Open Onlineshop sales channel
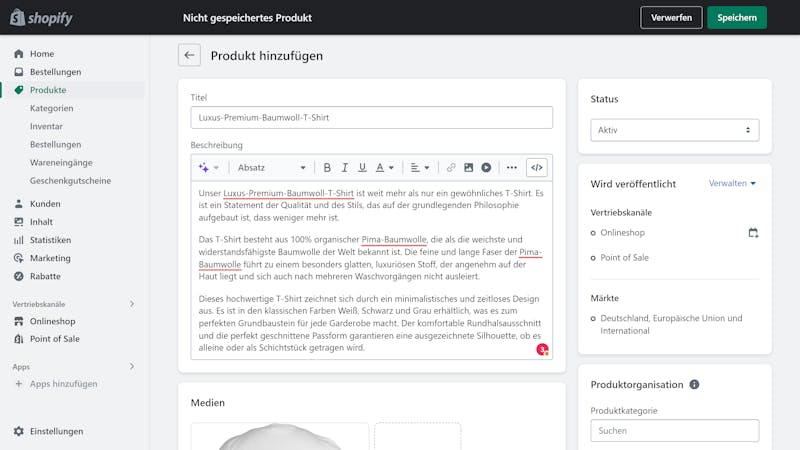This screenshot has height=450, width=800. (x=53, y=321)
